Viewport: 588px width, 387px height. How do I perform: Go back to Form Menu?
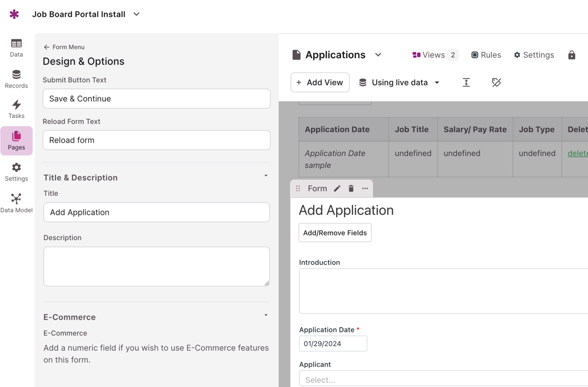click(64, 47)
